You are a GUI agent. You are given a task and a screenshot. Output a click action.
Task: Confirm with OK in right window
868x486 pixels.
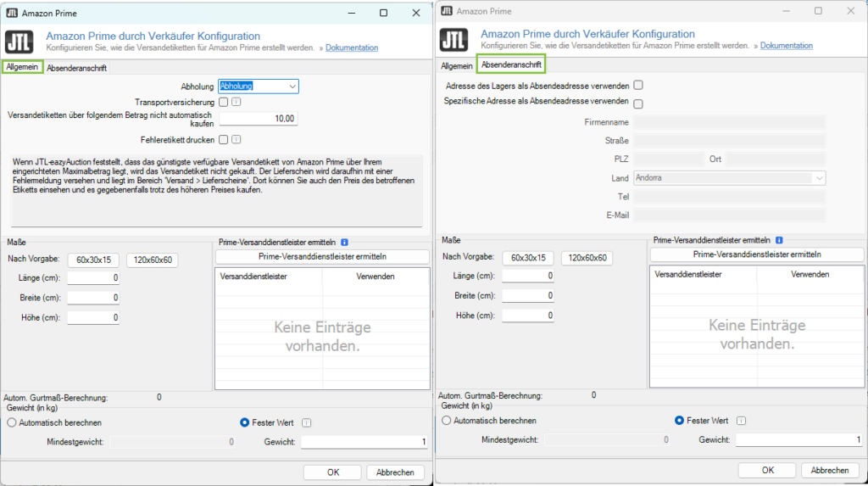(768, 470)
